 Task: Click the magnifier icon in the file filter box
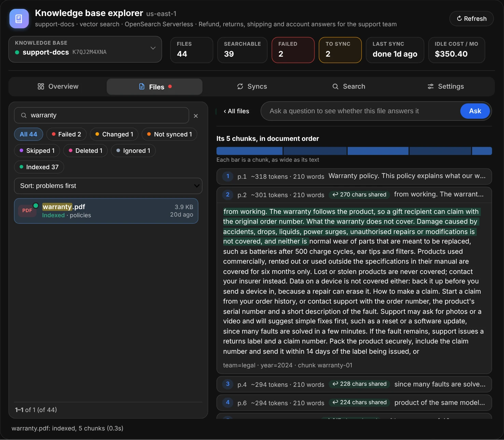24,115
